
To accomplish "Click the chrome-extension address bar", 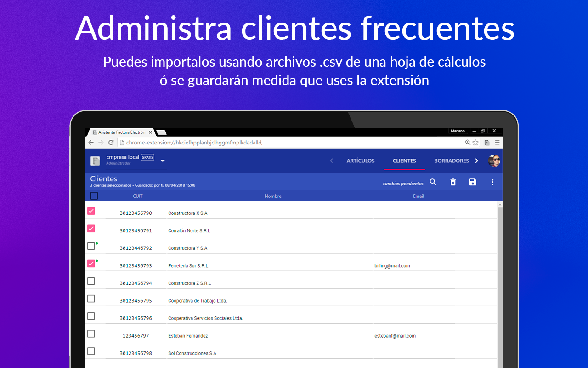I will click(x=294, y=143).
